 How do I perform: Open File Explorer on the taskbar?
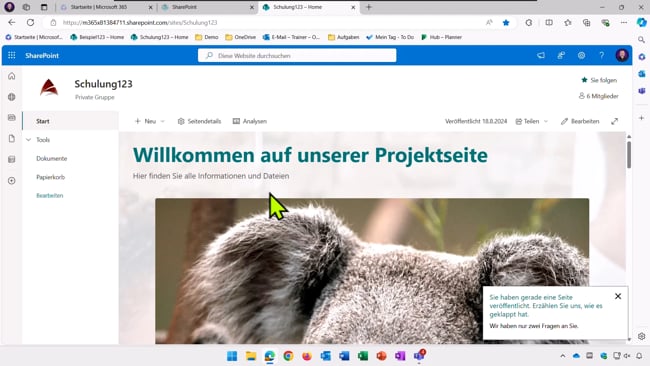click(x=251, y=356)
